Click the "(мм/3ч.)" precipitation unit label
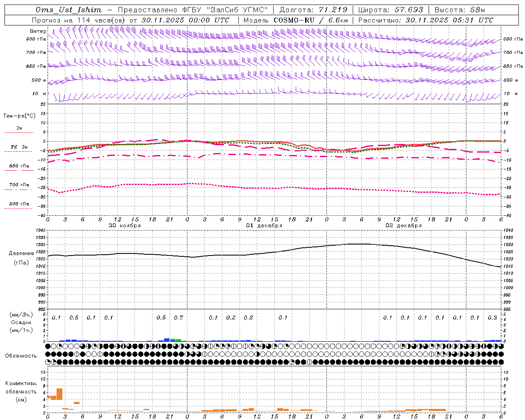This screenshot has height=420, width=525. point(21,315)
